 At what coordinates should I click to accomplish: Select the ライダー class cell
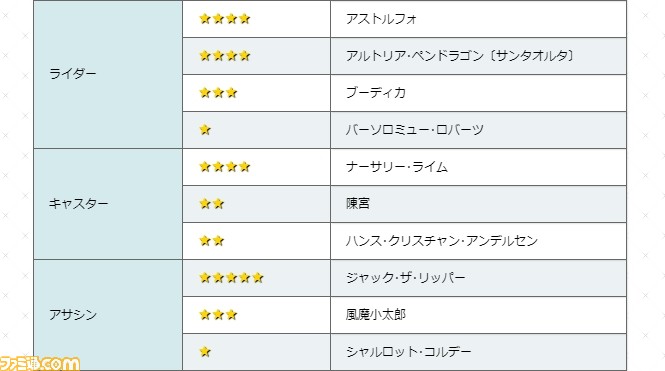pos(108,74)
